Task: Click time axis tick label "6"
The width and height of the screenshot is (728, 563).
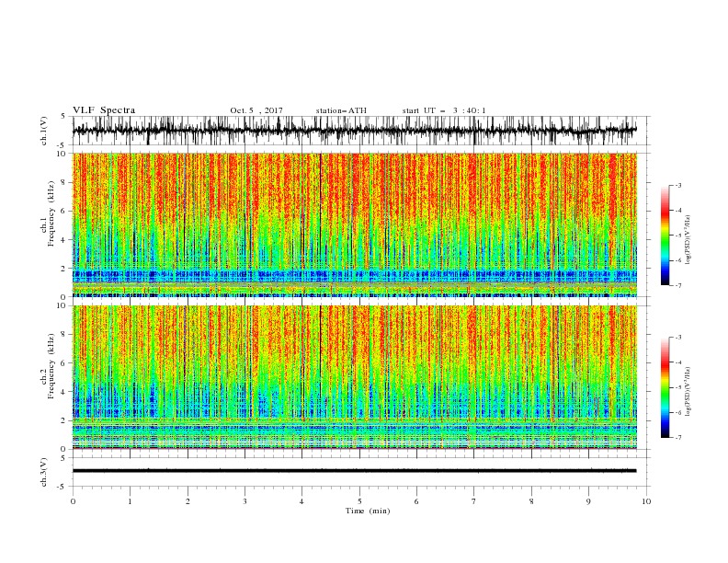Action: [416, 501]
